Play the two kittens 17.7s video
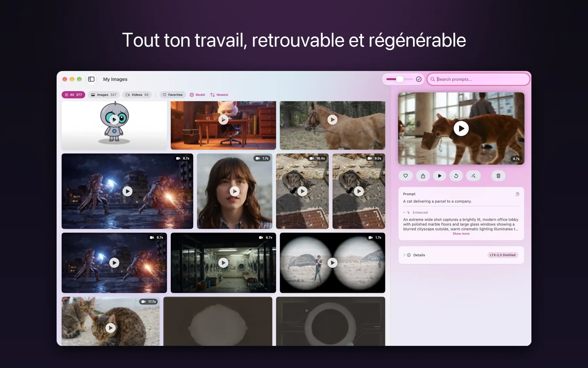This screenshot has width=588, height=368. (x=110, y=328)
